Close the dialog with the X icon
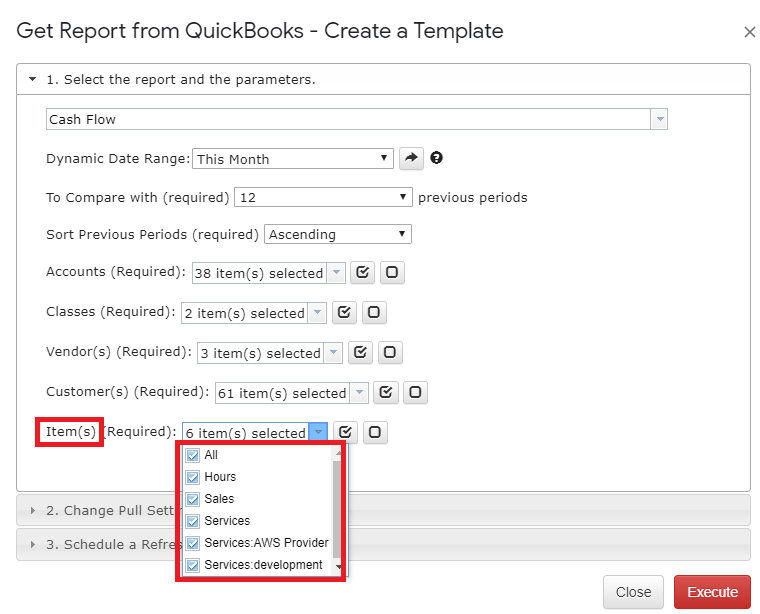Screen dimensions: 760x614 tap(749, 32)
